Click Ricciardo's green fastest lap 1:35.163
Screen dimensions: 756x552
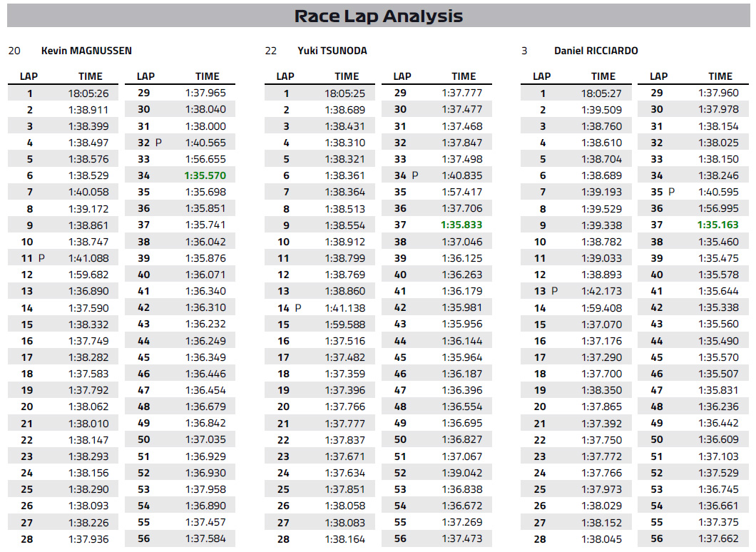click(x=718, y=225)
